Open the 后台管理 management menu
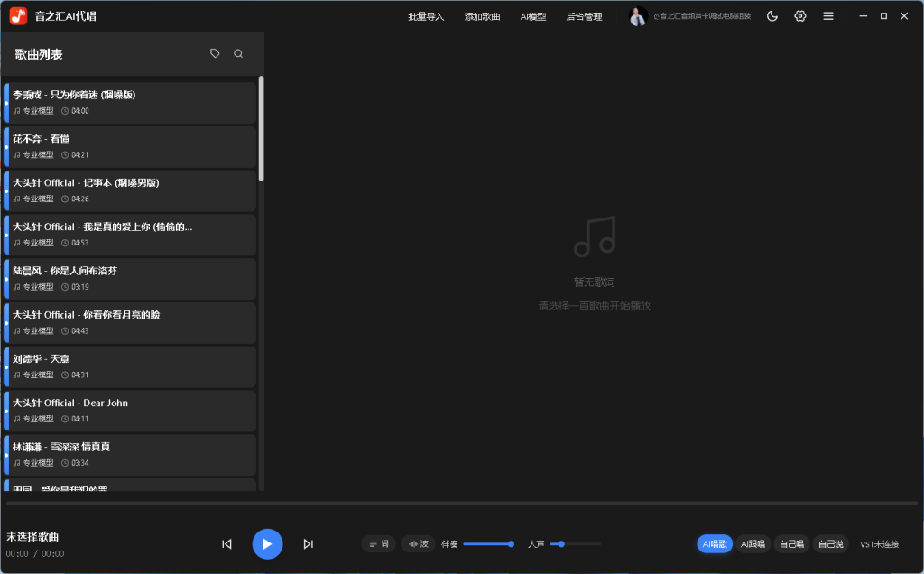 584,15
